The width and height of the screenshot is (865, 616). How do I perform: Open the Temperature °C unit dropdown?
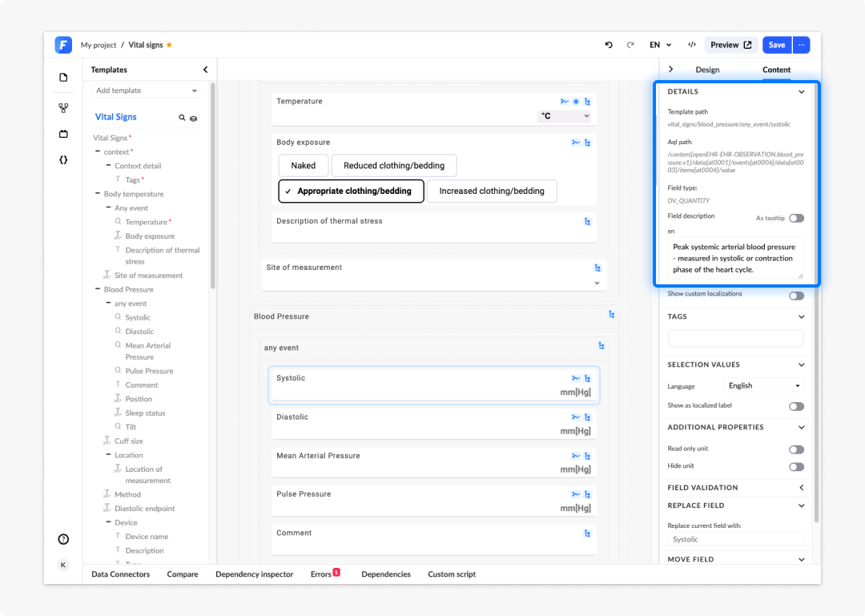565,116
